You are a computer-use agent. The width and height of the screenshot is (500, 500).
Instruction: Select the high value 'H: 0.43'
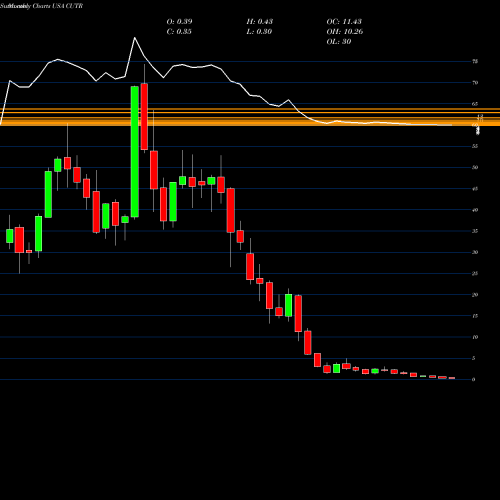coord(260,21)
